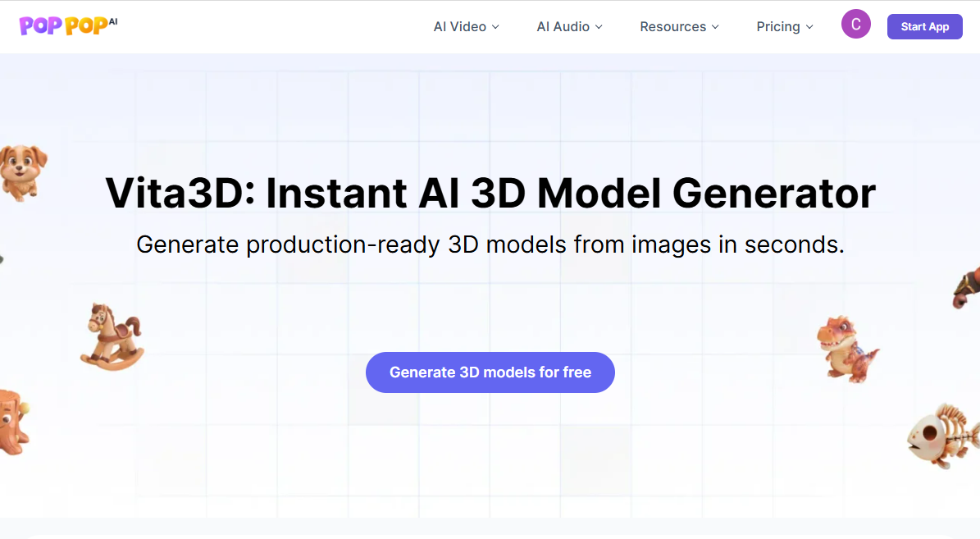Screen dimensions: 980x539
Task: Expand the Pricing chevron arrow
Action: tap(809, 27)
